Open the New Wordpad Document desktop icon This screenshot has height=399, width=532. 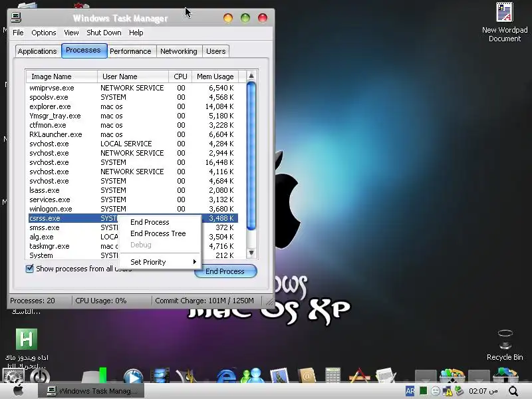(505, 22)
